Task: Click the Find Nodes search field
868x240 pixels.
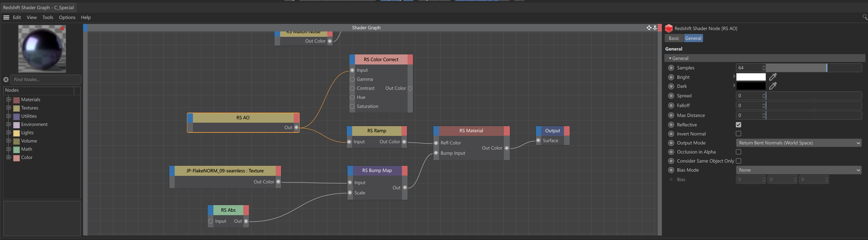Action: [46, 80]
